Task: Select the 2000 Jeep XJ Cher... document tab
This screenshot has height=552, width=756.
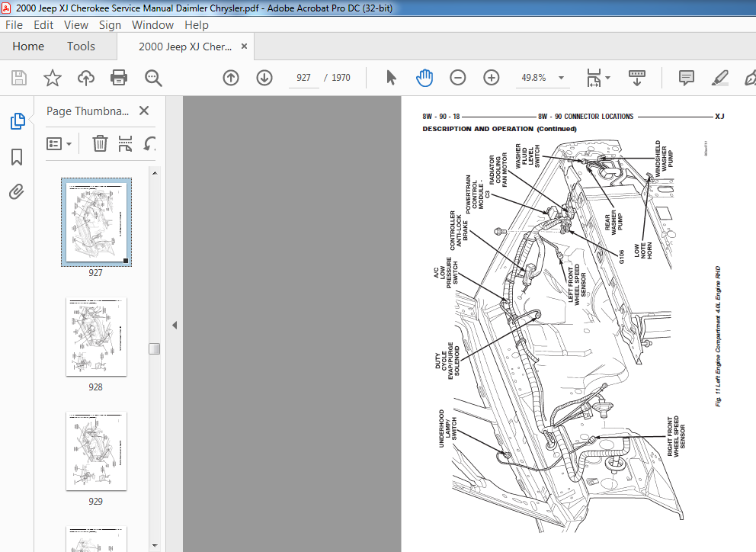Action: pyautogui.click(x=185, y=47)
